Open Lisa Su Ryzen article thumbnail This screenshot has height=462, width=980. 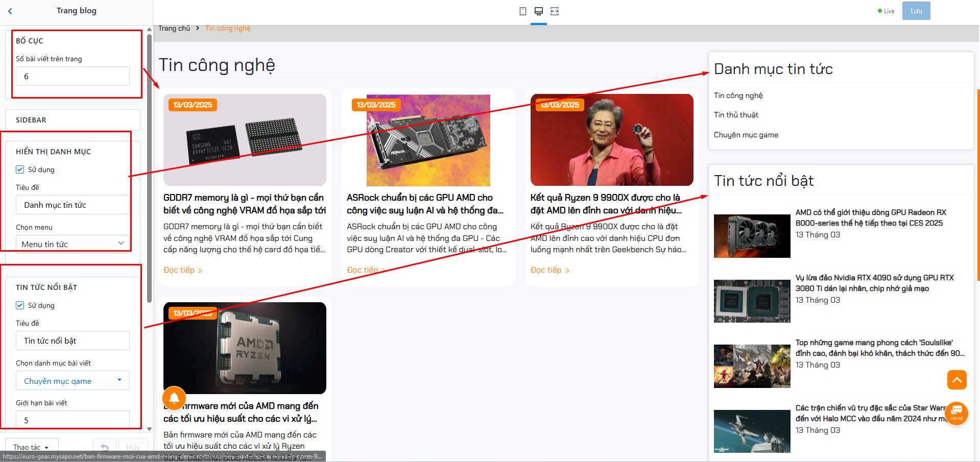pos(612,140)
